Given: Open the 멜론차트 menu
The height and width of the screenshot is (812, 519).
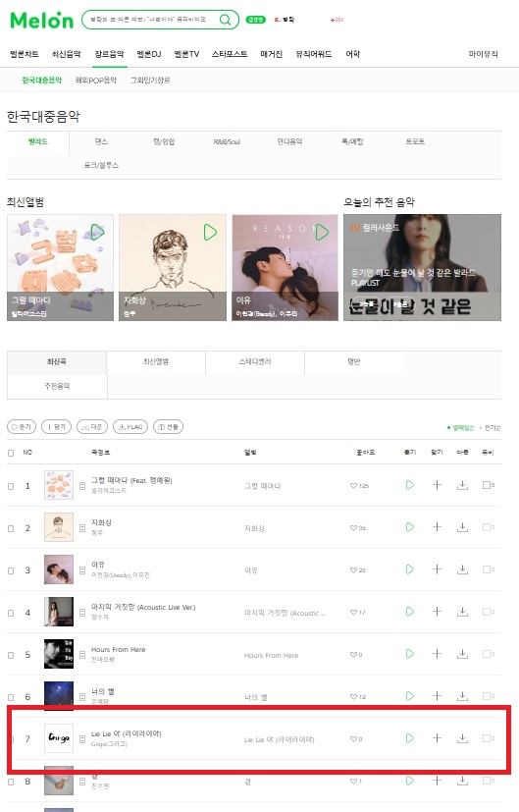Looking at the screenshot, I should click(25, 54).
